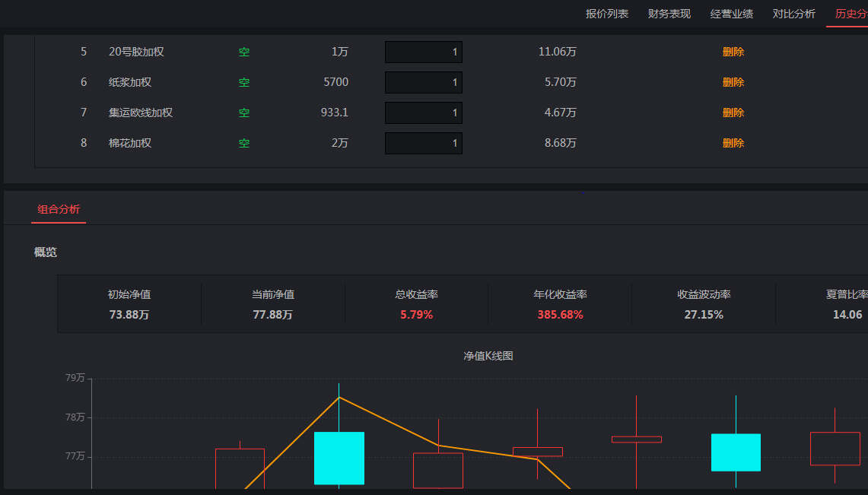Viewport: 868px width, 495px height.
Task: Edit the 集运欧线加权 quantity box
Action: point(423,113)
